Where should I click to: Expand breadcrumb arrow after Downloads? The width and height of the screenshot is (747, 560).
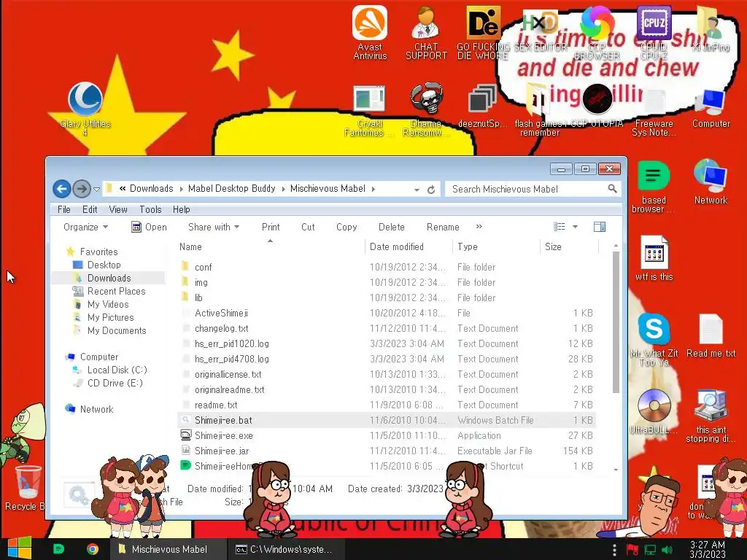(x=181, y=189)
